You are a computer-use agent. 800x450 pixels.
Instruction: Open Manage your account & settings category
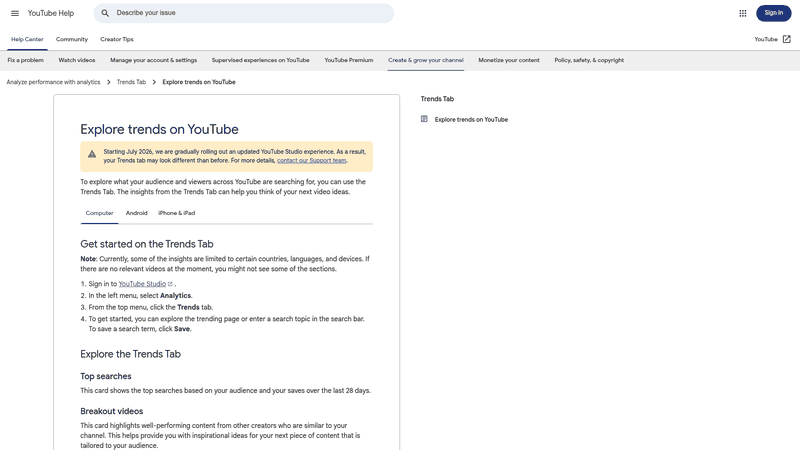pyautogui.click(x=154, y=60)
